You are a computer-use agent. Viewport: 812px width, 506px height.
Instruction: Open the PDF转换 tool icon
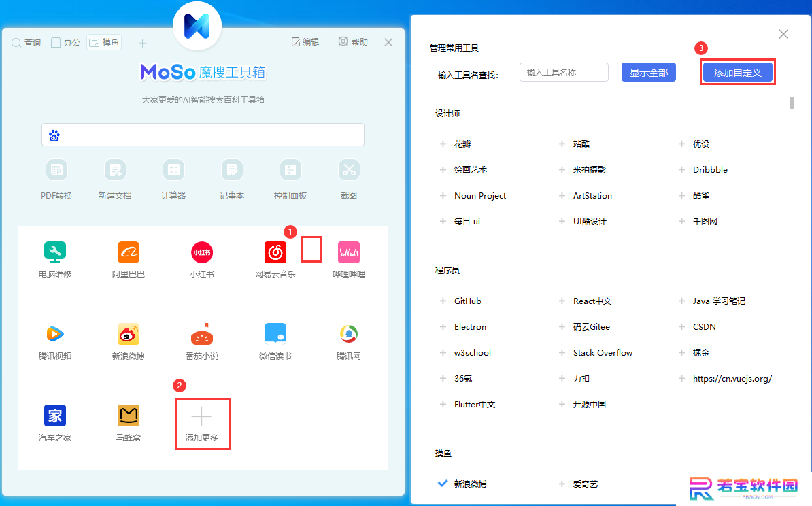point(56,170)
